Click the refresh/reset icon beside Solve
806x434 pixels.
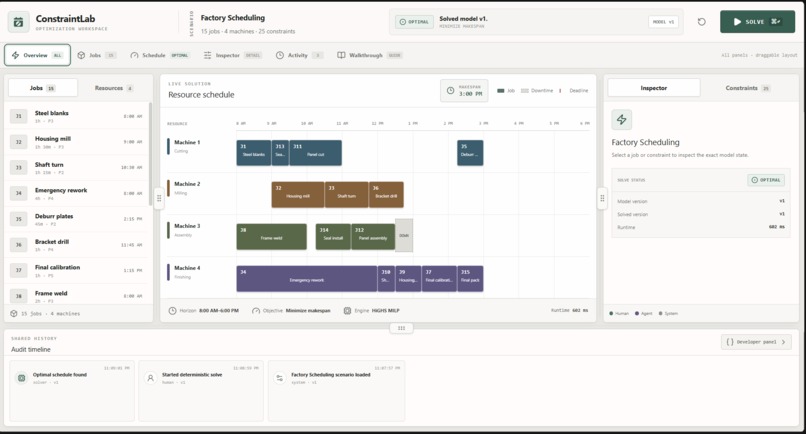point(702,22)
